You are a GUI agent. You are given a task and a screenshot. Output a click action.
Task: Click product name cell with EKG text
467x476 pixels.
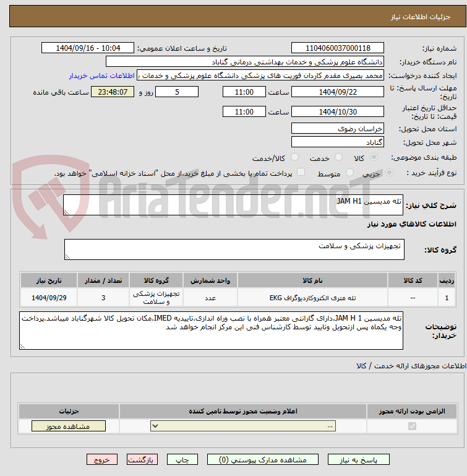pyautogui.click(x=312, y=298)
